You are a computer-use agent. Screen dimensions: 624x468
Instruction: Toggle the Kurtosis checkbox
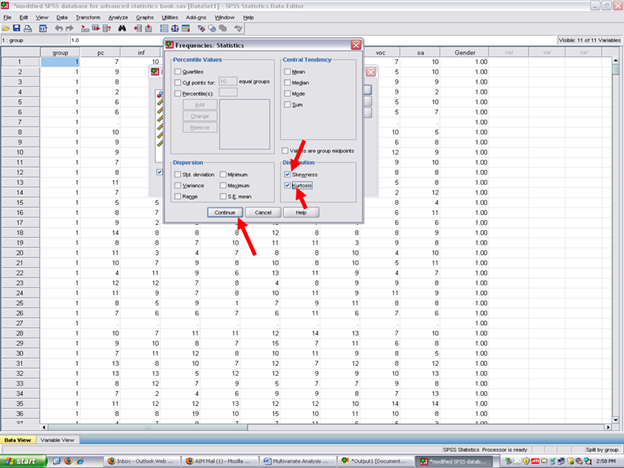tap(288, 186)
